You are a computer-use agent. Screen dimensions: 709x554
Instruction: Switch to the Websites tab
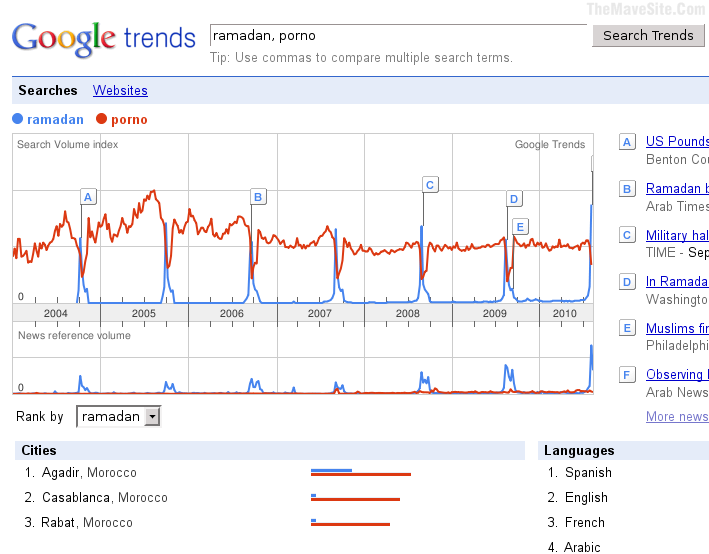click(120, 90)
